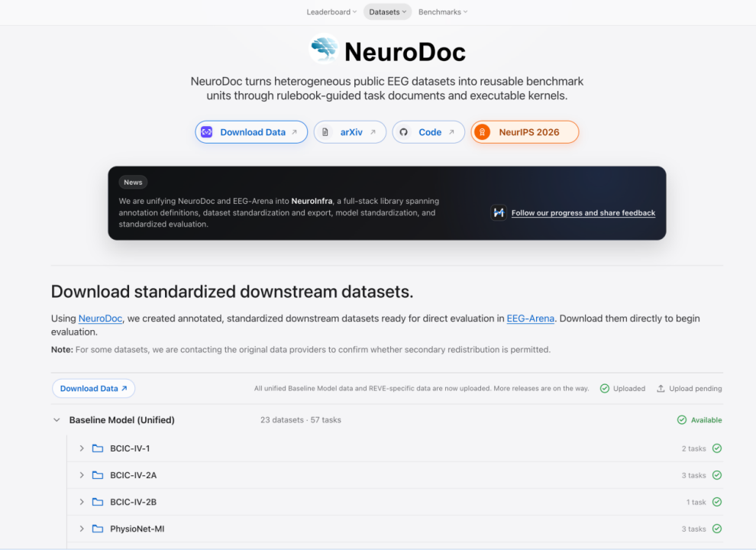This screenshot has width=756, height=550.
Task: Click the Available status of Baseline Model
Action: [x=699, y=419]
